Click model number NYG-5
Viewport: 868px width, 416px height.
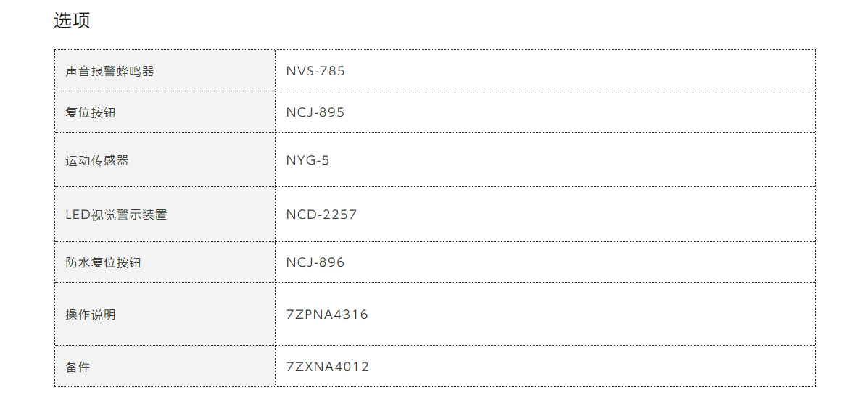[307, 160]
